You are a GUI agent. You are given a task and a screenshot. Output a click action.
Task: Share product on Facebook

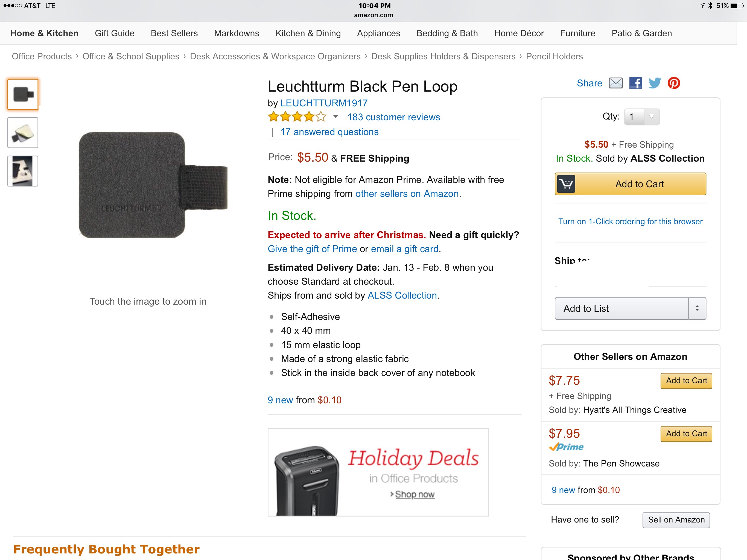(x=635, y=83)
